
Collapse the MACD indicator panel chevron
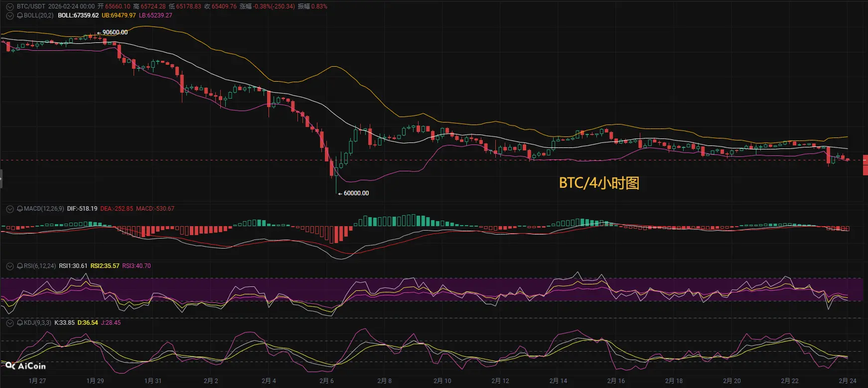10,209
